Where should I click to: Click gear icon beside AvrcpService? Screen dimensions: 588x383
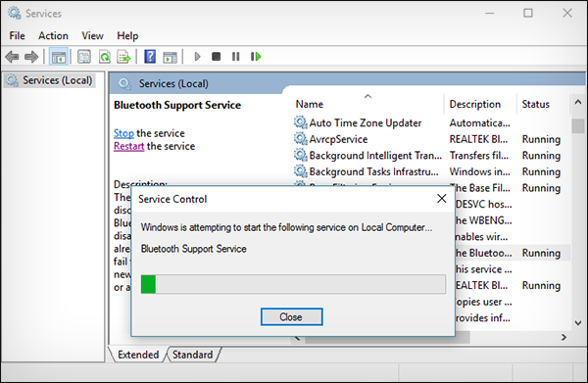301,139
